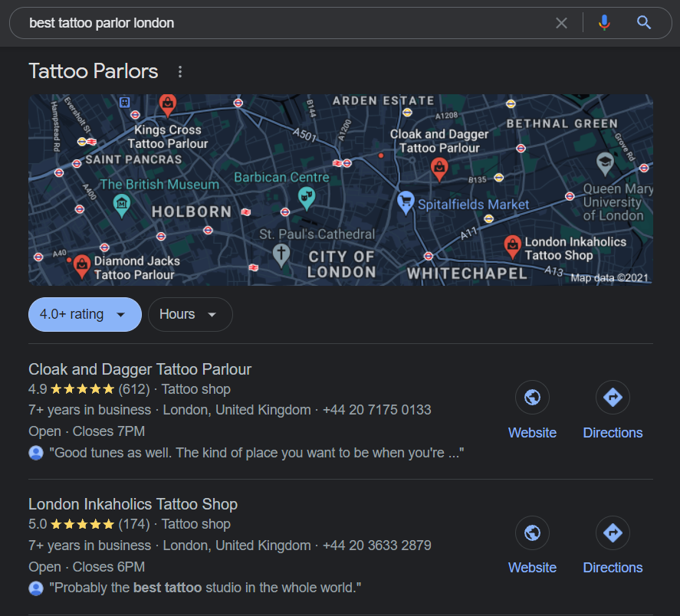680x616 pixels.
Task: Click the (612) review count
Action: (x=134, y=389)
